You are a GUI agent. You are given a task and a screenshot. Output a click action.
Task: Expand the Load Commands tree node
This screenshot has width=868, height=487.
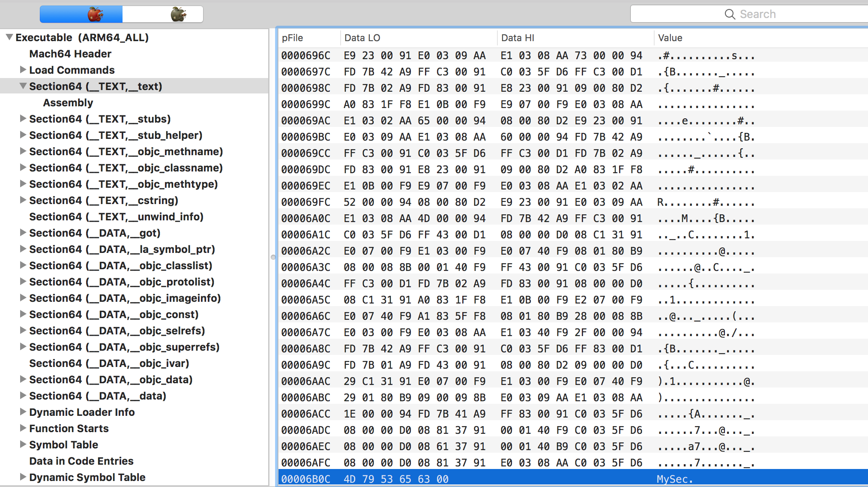[23, 69]
